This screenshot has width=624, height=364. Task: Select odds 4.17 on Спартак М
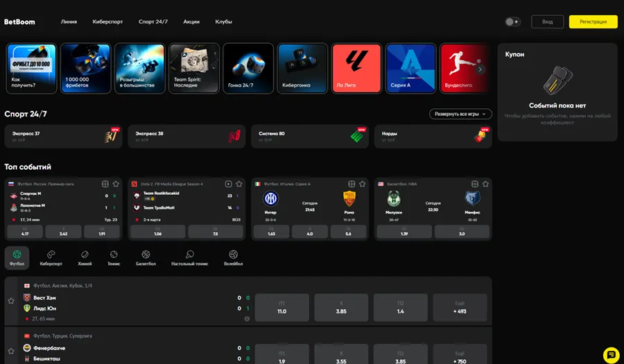click(x=25, y=232)
